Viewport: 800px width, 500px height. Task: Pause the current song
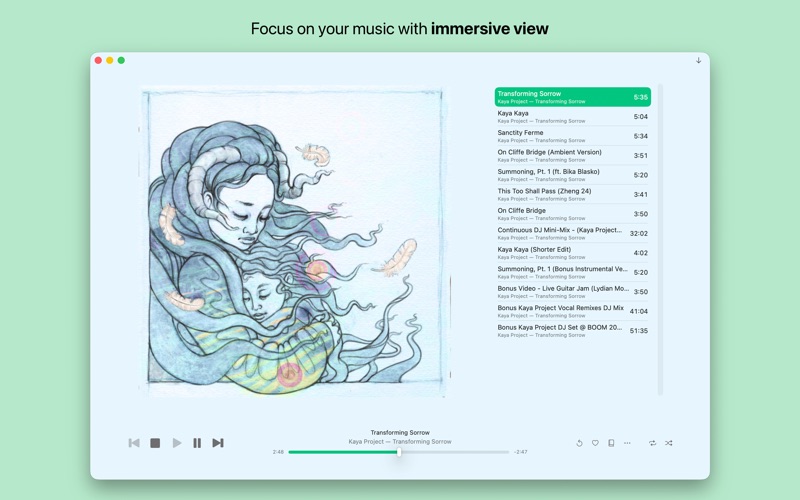coord(197,443)
